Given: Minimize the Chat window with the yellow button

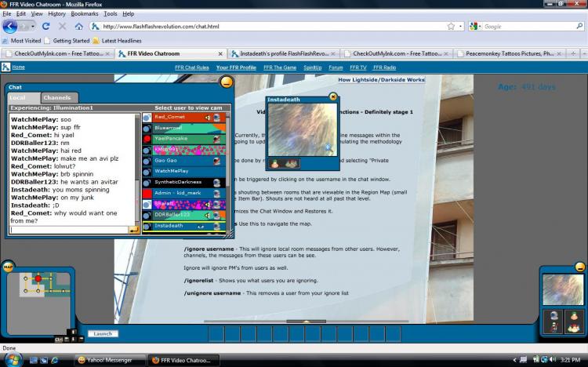Looking at the screenshot, I should (227, 82).
